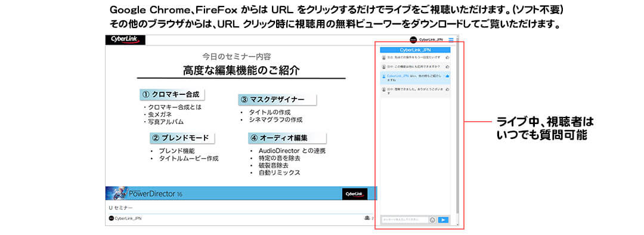Viewport: 644px width, 235px height.
Task: Click into the chat message input field
Action: coord(404,220)
